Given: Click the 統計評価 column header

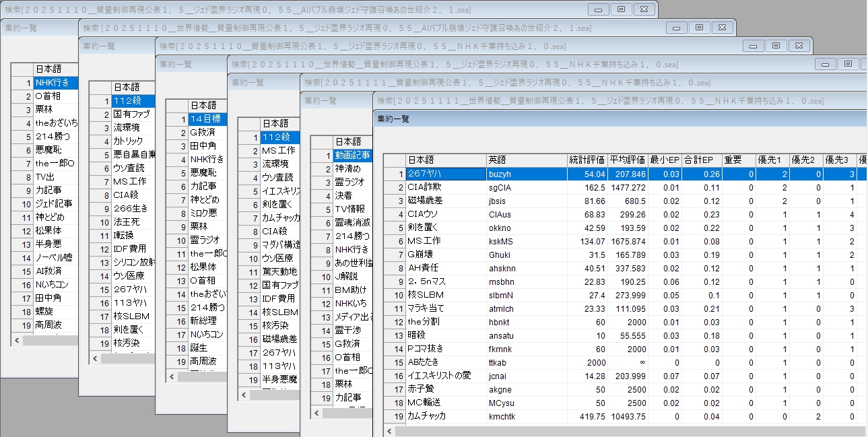Looking at the screenshot, I should pos(587,160).
